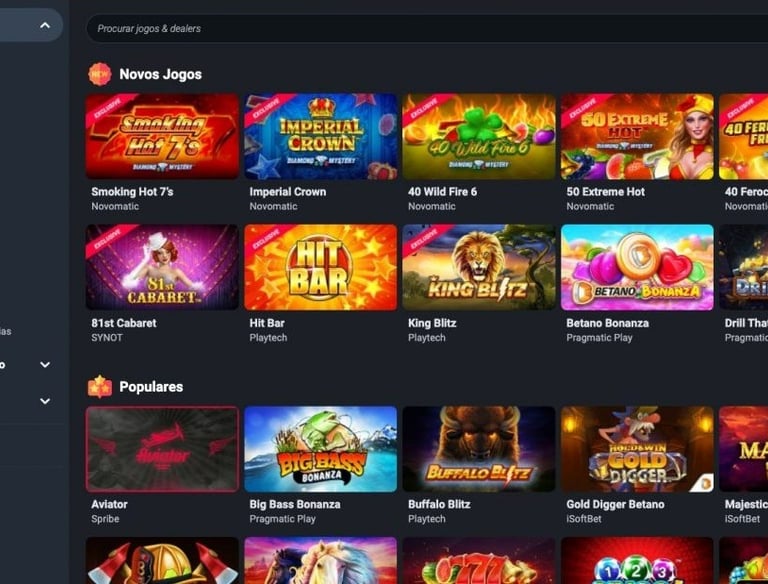The width and height of the screenshot is (768, 584).
Task: Open the Smoking Hot 7's game thumbnail
Action: point(162,136)
